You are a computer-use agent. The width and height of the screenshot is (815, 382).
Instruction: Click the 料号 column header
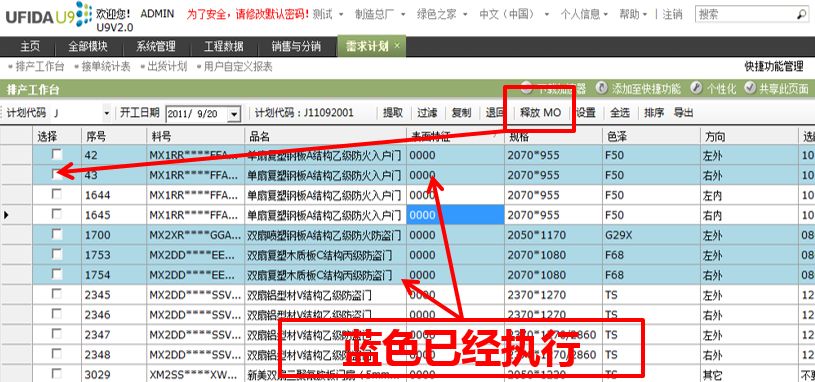point(195,136)
